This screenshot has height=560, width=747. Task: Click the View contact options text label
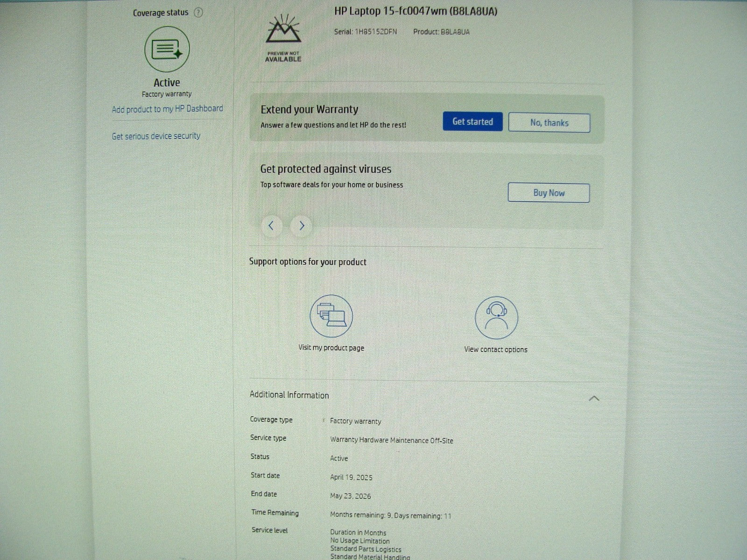coord(495,350)
